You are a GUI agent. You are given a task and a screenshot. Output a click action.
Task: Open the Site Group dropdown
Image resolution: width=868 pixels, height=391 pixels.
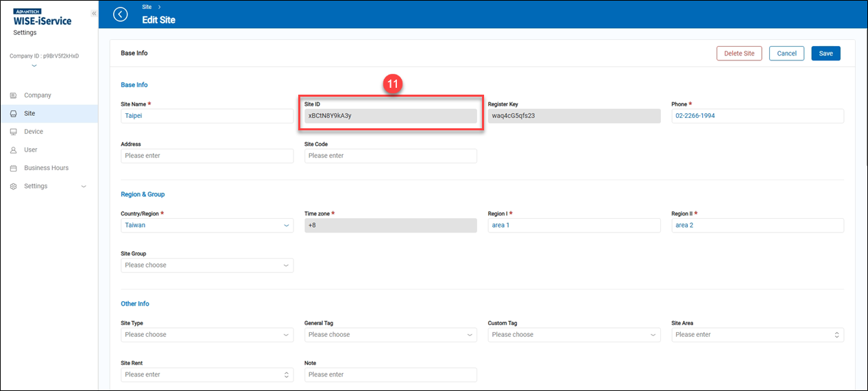(206, 265)
